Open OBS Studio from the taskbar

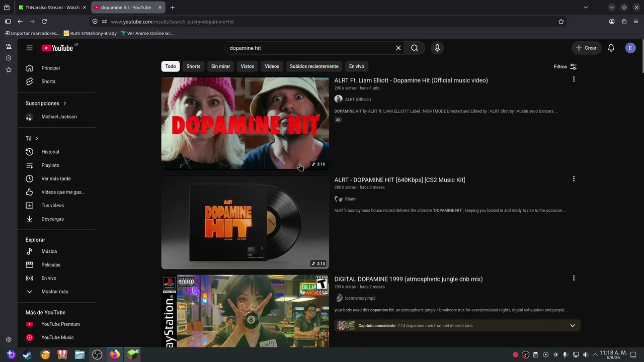pos(97,355)
